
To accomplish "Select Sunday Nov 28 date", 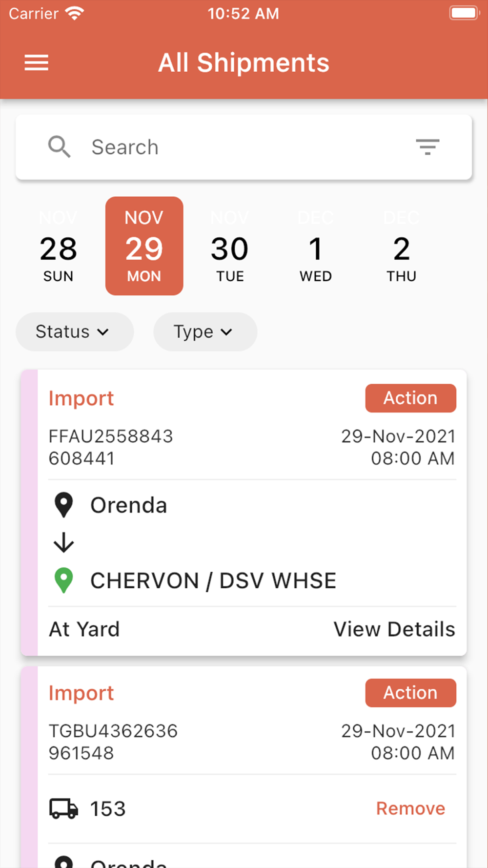I will (x=59, y=246).
